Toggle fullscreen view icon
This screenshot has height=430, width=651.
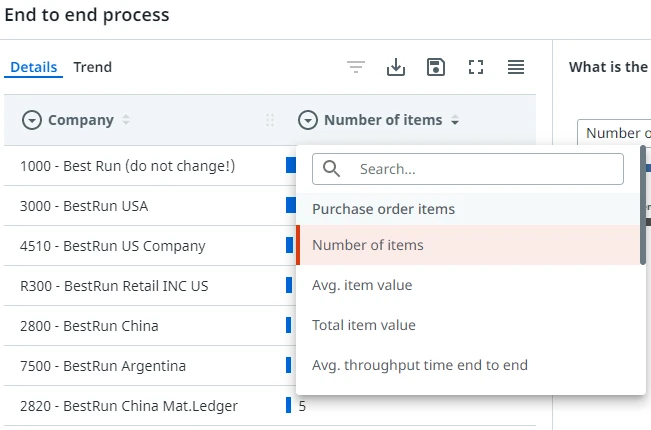(x=476, y=67)
